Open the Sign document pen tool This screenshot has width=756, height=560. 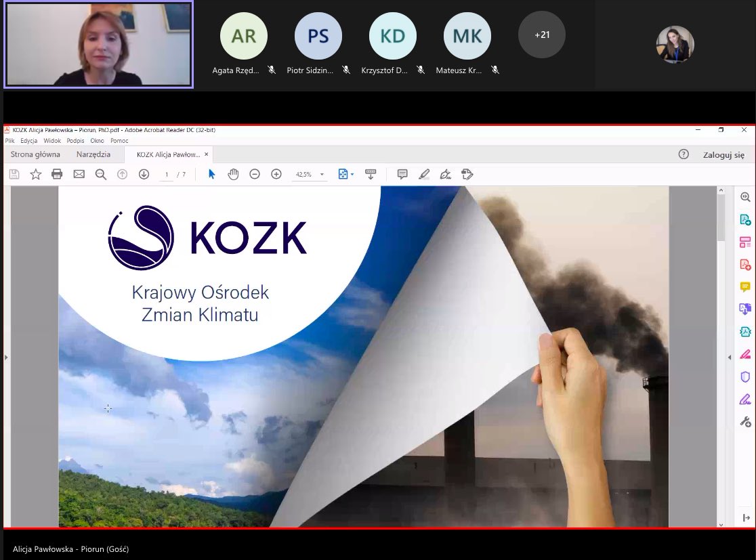tap(446, 174)
